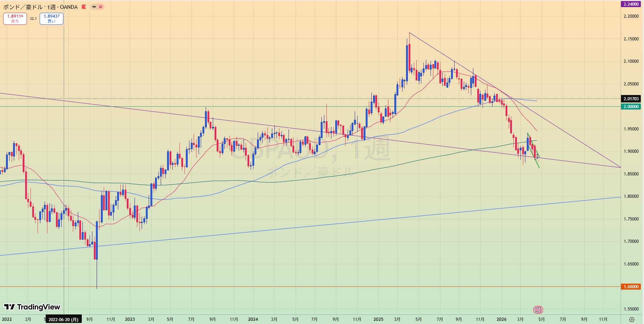Viewport: 644px width, 324px height.
Task: Click the dash indicator icon in legend pill
Action: point(94,7)
